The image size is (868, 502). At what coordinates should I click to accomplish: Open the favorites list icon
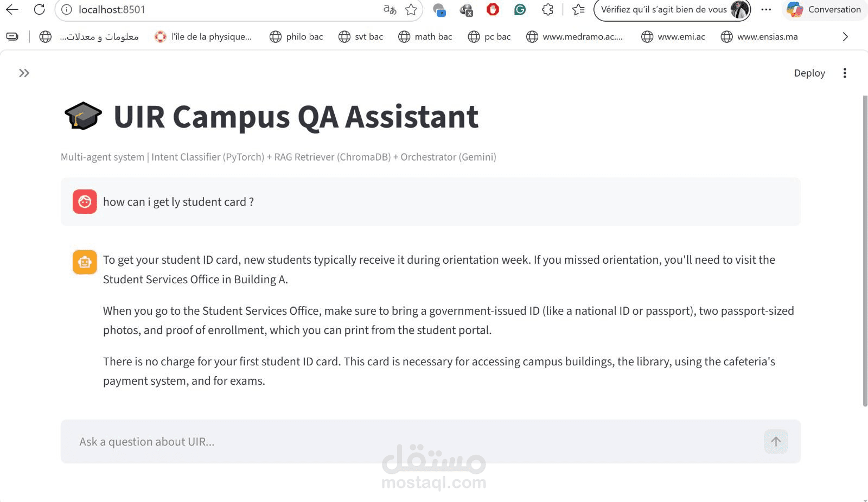coord(578,9)
